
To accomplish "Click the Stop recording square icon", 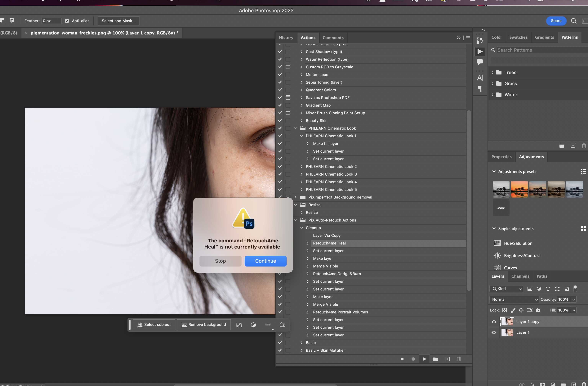I will coord(402,359).
